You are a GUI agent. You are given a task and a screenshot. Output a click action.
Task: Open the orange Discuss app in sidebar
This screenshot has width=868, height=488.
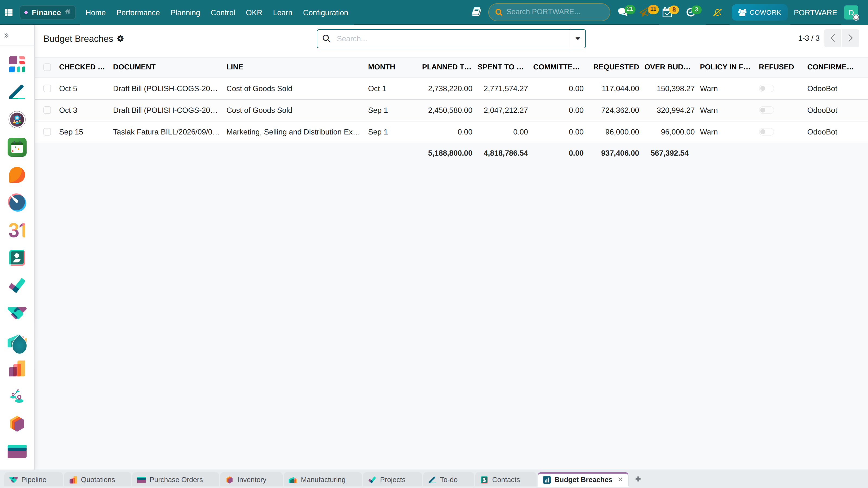click(17, 175)
